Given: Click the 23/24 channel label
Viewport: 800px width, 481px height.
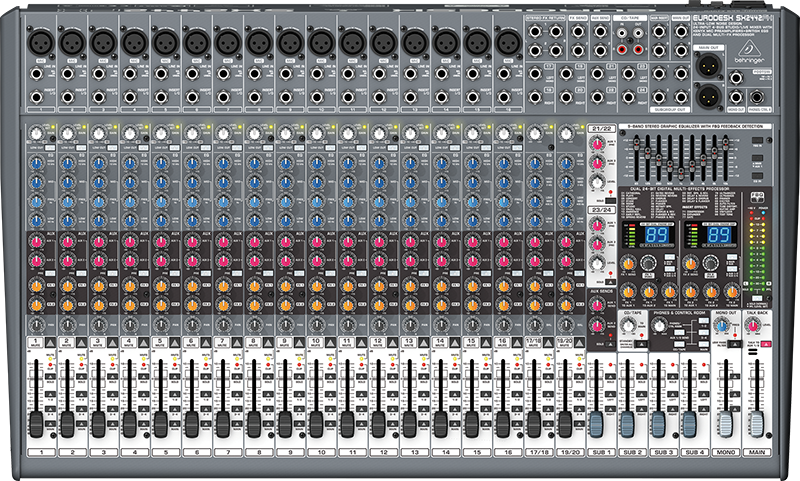Looking at the screenshot, I should point(600,209).
